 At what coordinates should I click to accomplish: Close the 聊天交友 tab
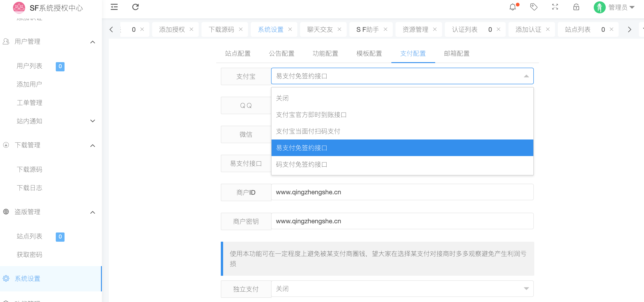[340, 29]
